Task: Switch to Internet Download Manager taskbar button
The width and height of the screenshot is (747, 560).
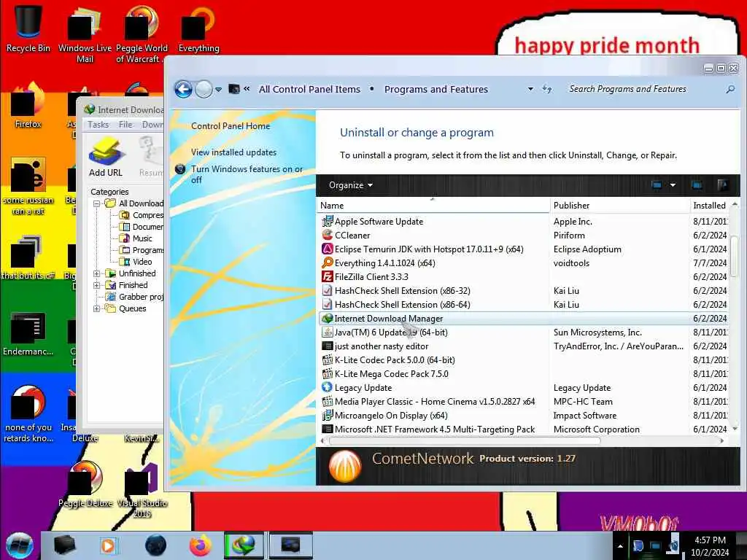Action: pos(244,545)
